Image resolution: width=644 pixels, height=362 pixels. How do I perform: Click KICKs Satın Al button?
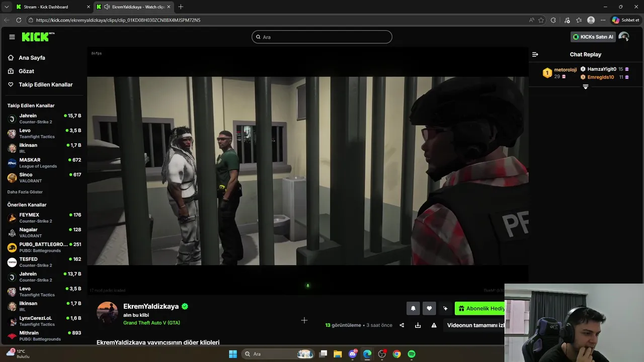click(593, 37)
